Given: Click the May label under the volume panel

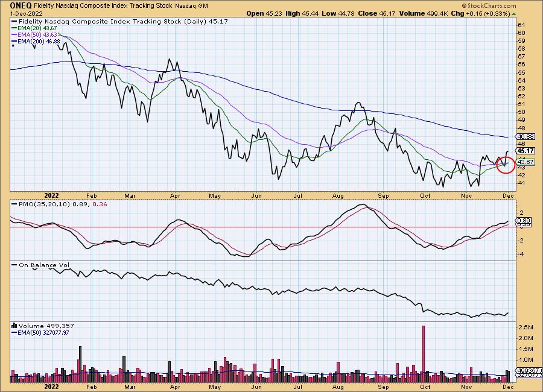Looking at the screenshot, I should pos(215,387).
